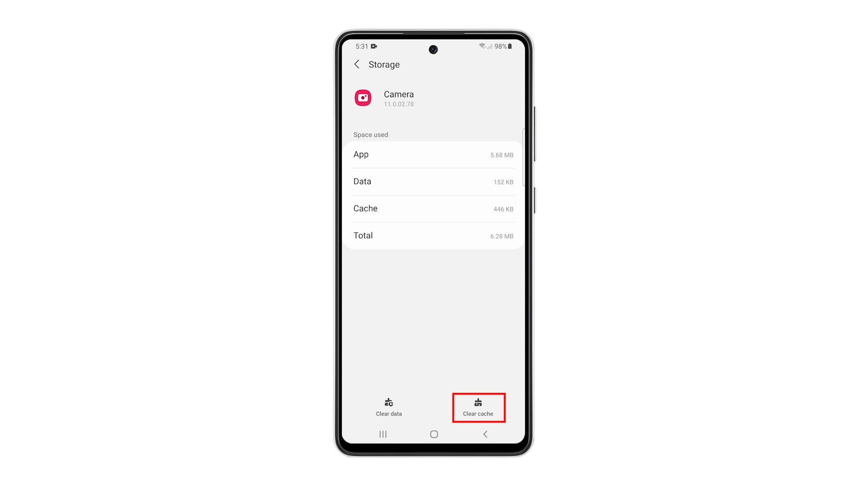Click the Clear cache button

tap(478, 407)
